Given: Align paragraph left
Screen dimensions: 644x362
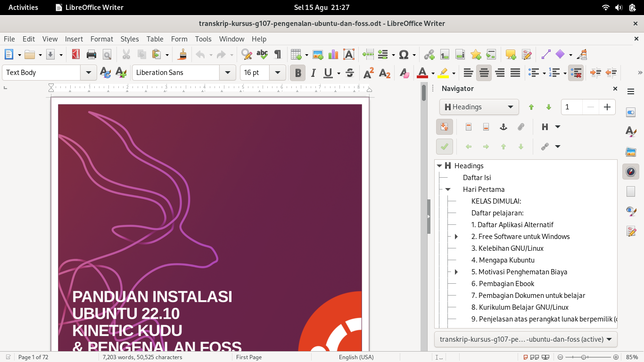Looking at the screenshot, I should coord(468,73).
